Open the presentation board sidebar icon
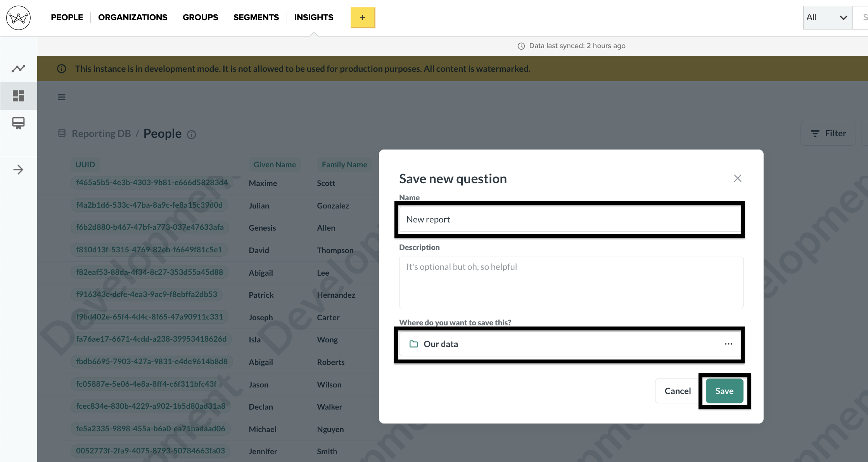The image size is (868, 462). point(18,123)
